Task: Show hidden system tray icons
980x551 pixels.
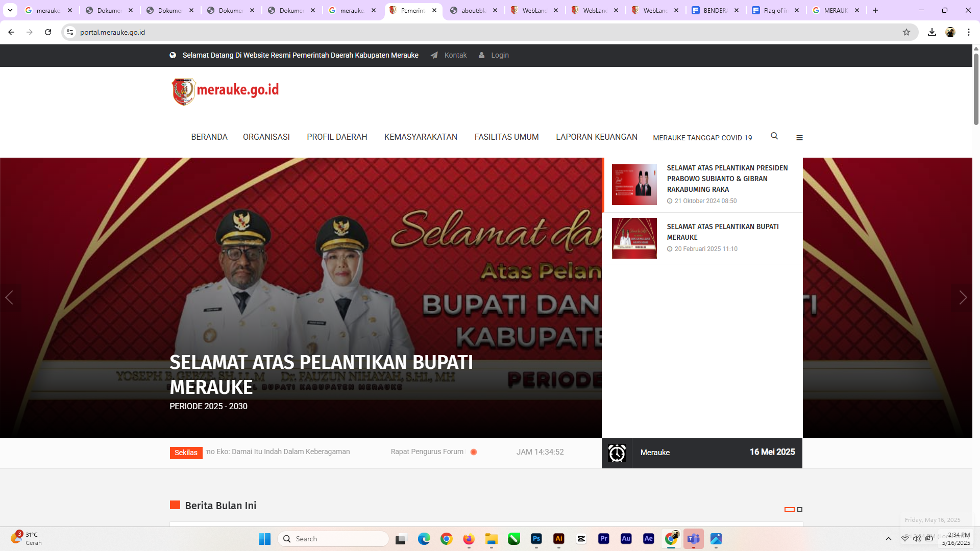Action: [x=888, y=539]
